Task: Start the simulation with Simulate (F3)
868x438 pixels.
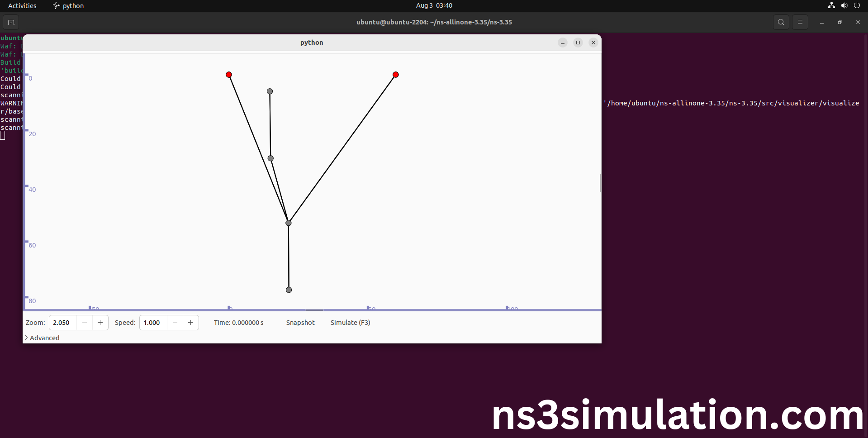Action: pyautogui.click(x=350, y=323)
